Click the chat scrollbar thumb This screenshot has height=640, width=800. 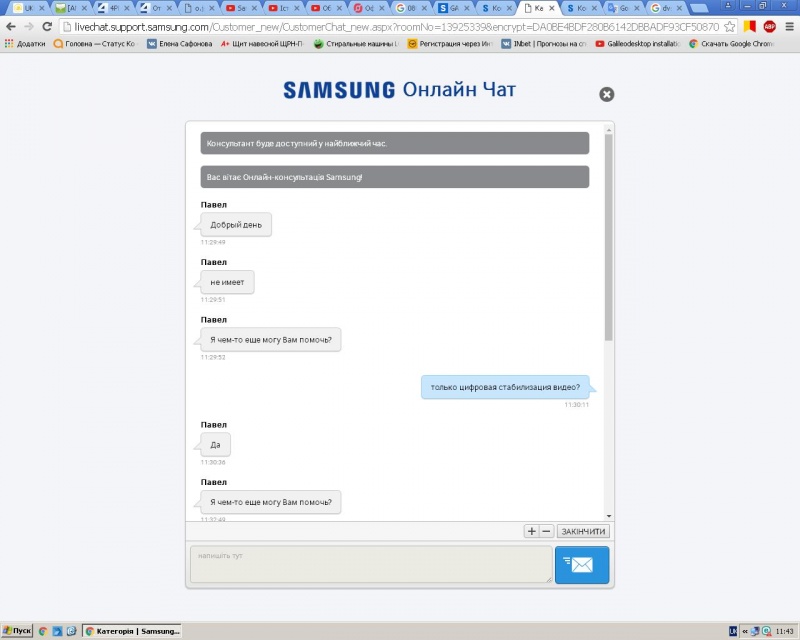tap(608, 237)
